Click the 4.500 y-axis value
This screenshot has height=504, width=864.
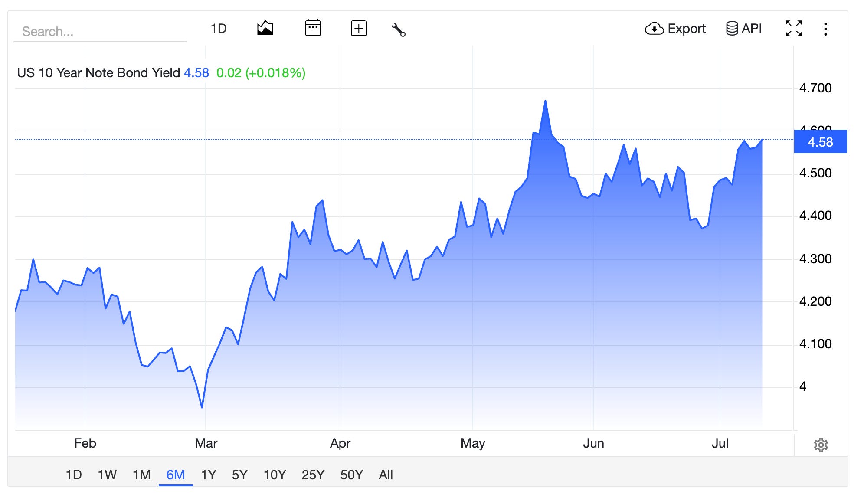click(815, 173)
